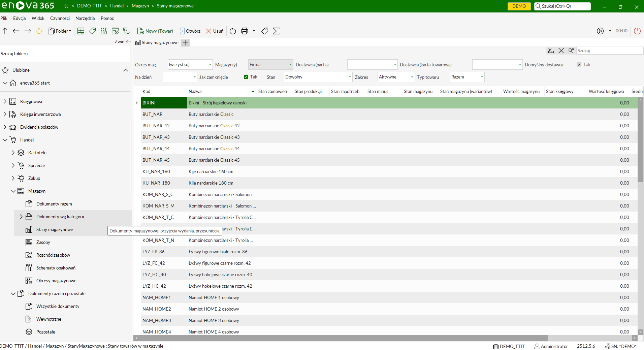Viewport: 644px width, 350px height.
Task: Open the Folder dropdown in toolbar
Action: tap(60, 31)
